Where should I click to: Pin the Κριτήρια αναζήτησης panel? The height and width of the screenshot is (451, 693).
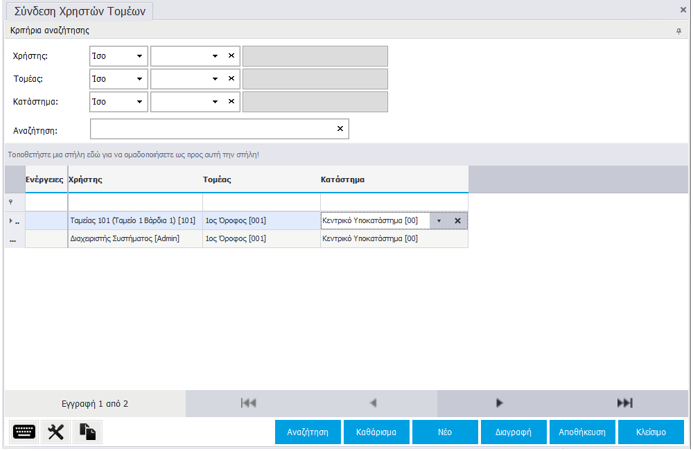679,31
